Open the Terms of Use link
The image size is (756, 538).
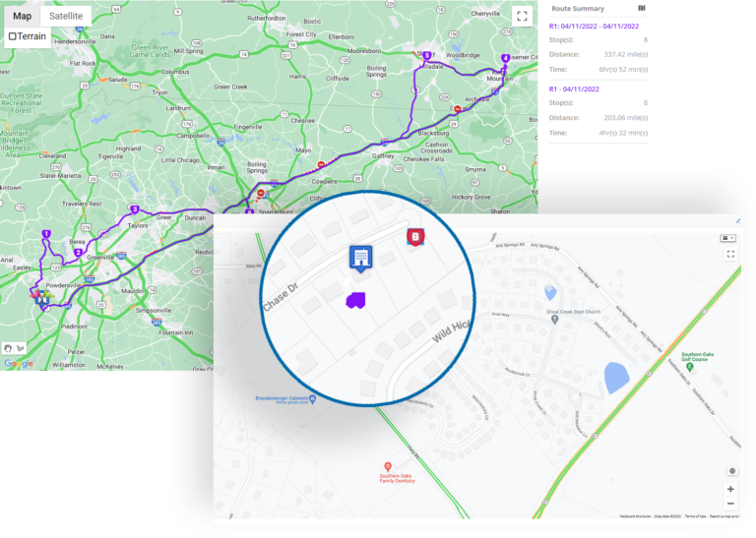pos(695,516)
